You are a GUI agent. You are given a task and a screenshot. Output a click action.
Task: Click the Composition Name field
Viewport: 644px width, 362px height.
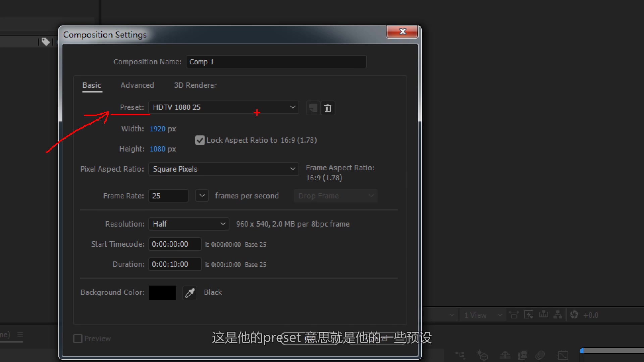(276, 62)
